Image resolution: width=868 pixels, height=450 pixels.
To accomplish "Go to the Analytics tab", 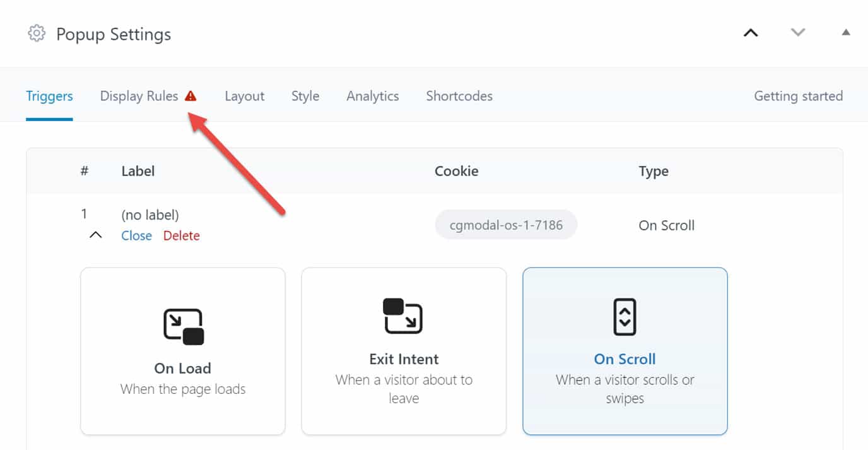I will pos(373,96).
